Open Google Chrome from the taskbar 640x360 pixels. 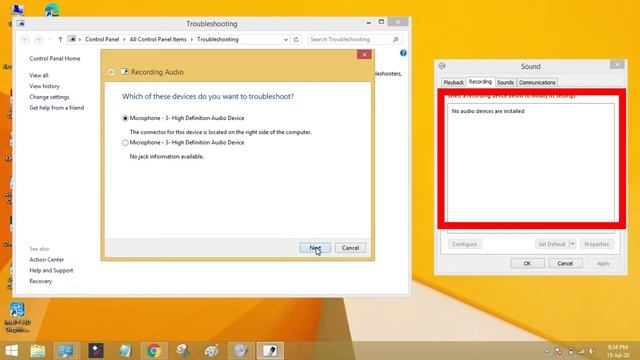pos(154,351)
